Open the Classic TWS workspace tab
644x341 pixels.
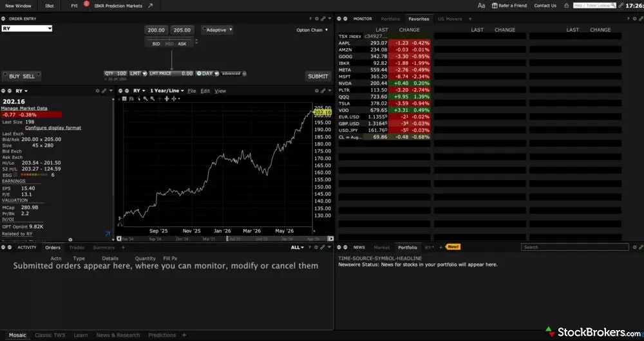point(50,335)
